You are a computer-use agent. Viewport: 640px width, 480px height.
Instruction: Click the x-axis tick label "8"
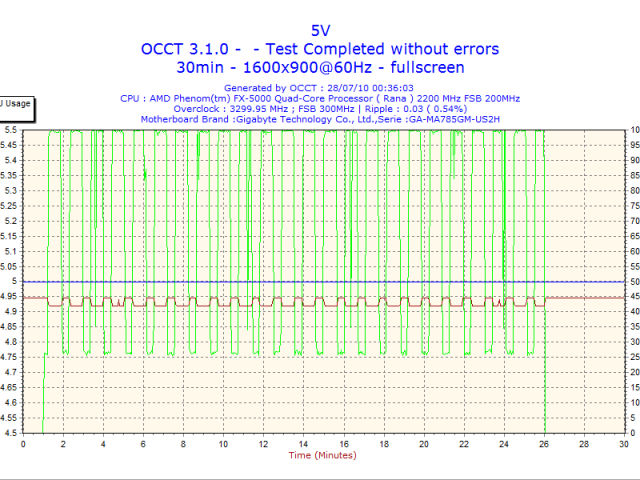(183, 444)
